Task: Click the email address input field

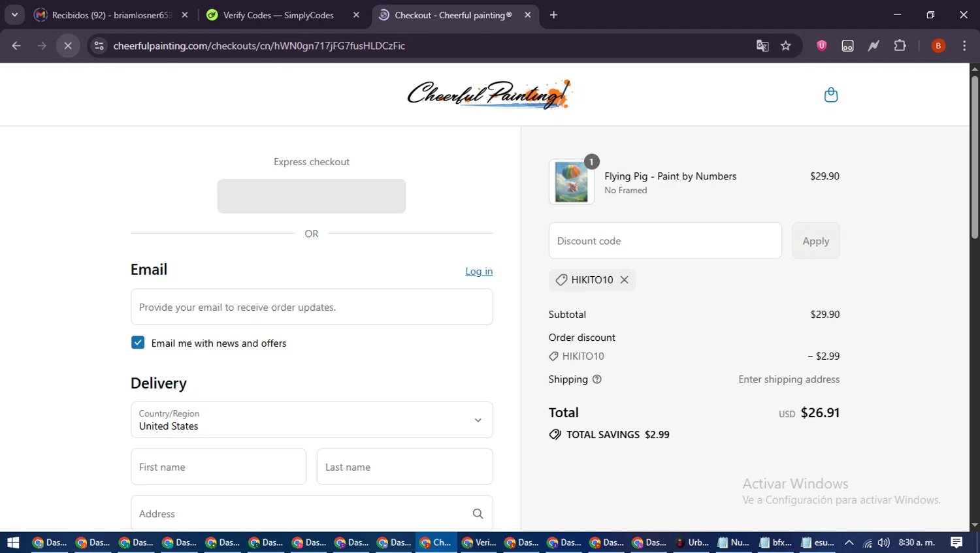Action: coord(312,307)
